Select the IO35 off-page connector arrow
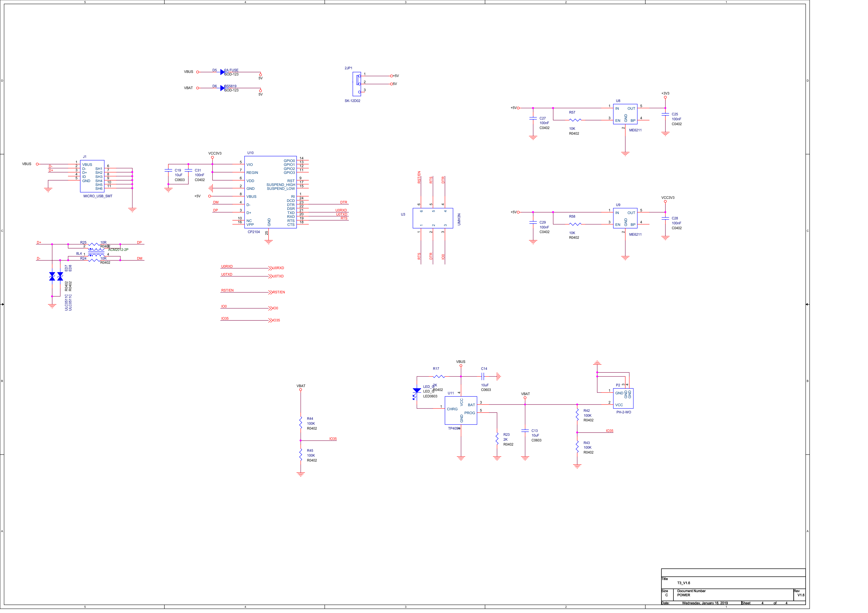This screenshot has width=868, height=613. pos(270,320)
